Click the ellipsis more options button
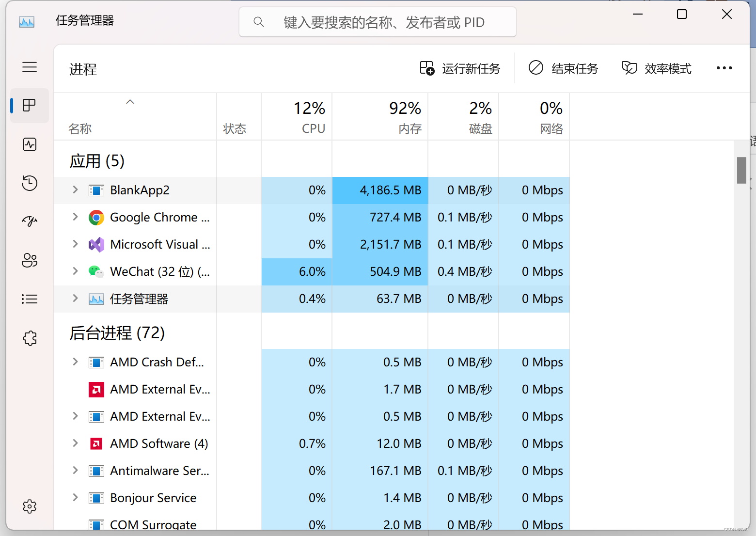Viewport: 756px width, 536px height. tap(724, 68)
